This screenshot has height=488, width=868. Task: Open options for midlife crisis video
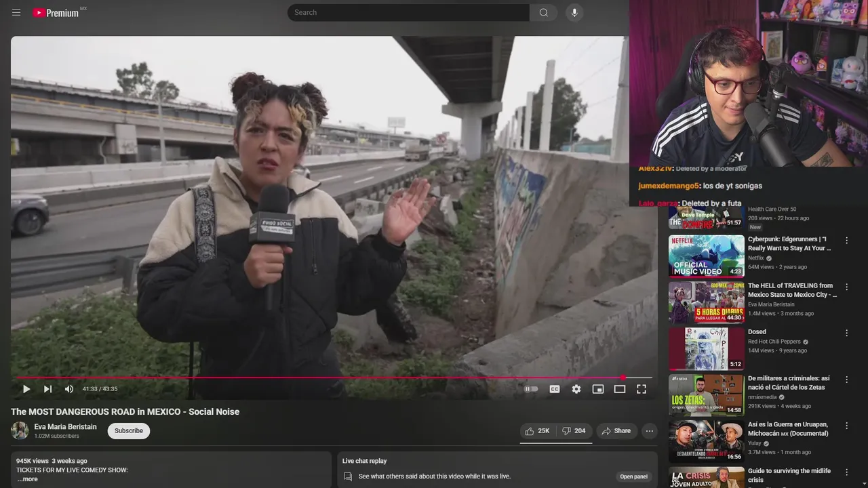[846, 472]
